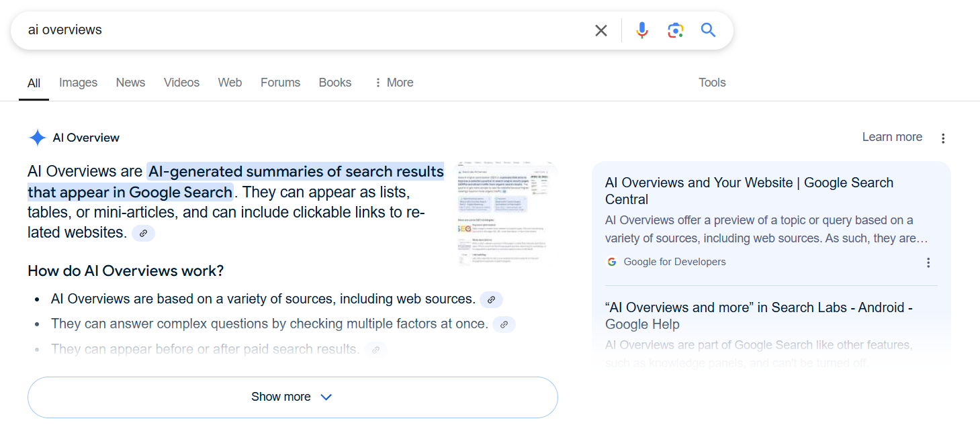
Task: Submit search with the magnifying glass icon
Action: tap(708, 30)
